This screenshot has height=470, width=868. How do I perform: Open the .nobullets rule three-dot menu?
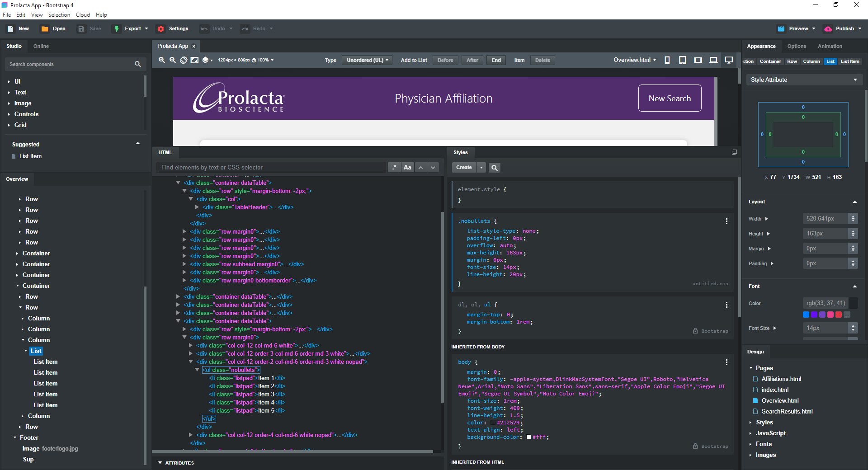(726, 221)
